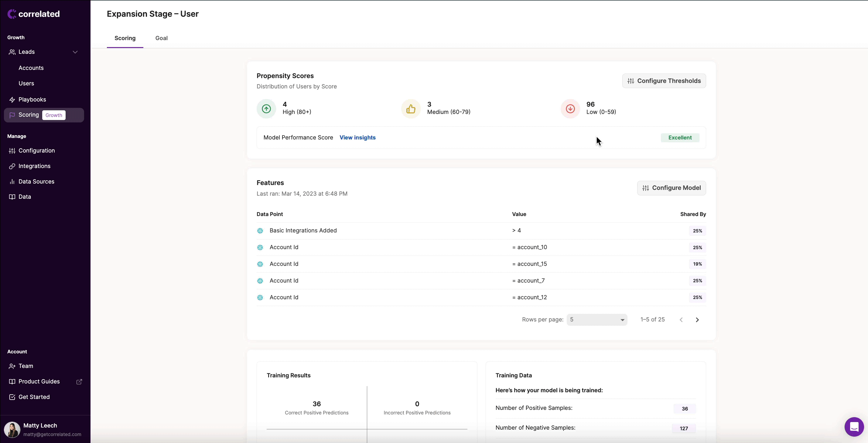Go to the previous features page

click(x=681, y=320)
